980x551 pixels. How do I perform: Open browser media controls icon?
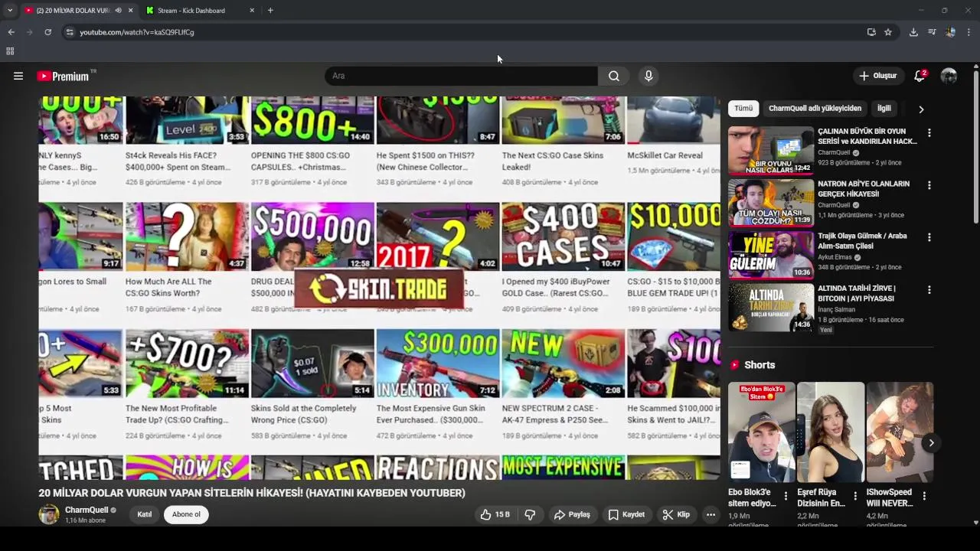click(x=932, y=32)
